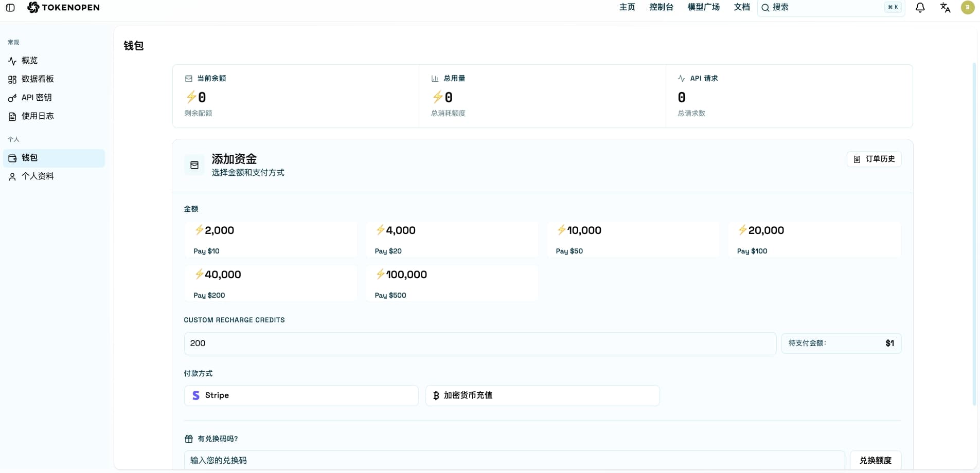Toggle the sidebar collapse icon

[x=10, y=7]
